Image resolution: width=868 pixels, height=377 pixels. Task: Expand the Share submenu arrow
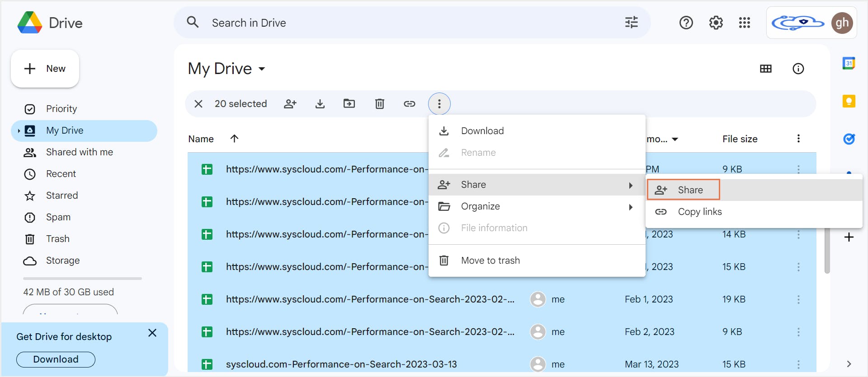pos(631,185)
